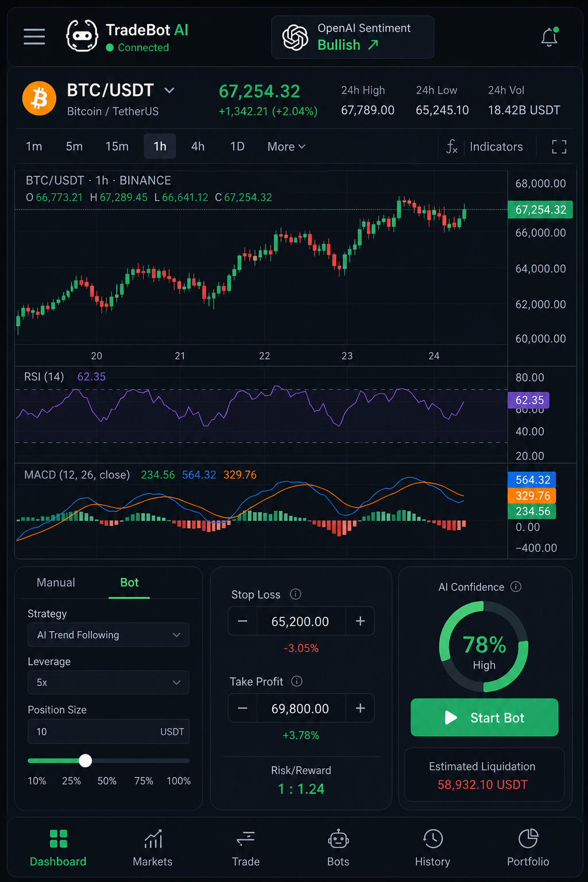Select the 1h timeframe
588x882 pixels.
coord(160,146)
